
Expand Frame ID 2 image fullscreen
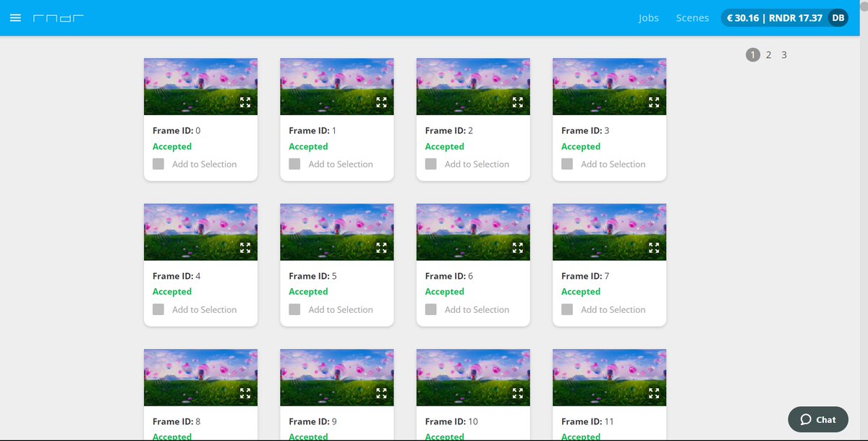518,102
